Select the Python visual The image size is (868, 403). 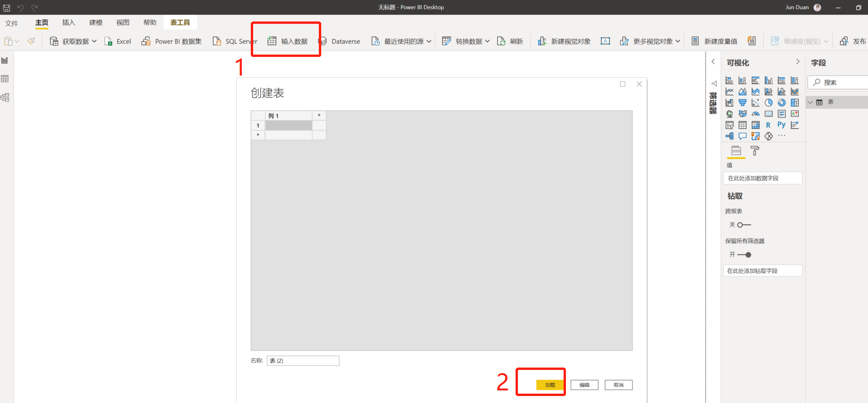coord(782,125)
